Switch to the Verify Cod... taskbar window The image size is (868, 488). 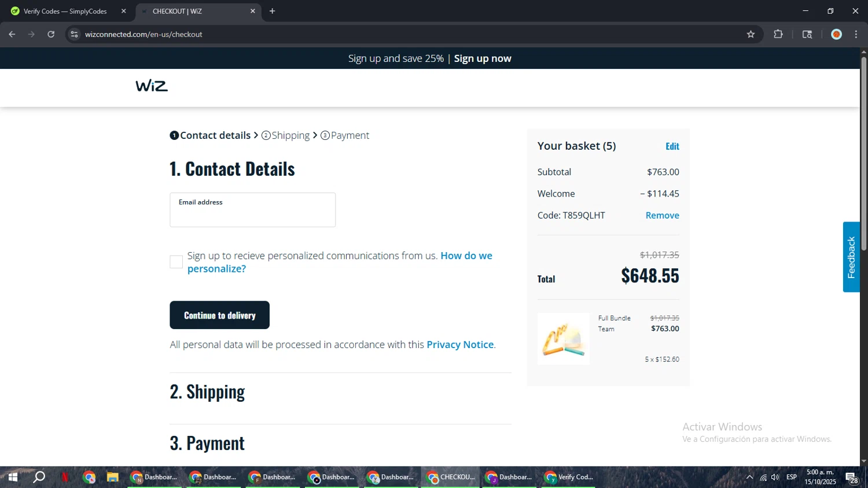coord(568,477)
